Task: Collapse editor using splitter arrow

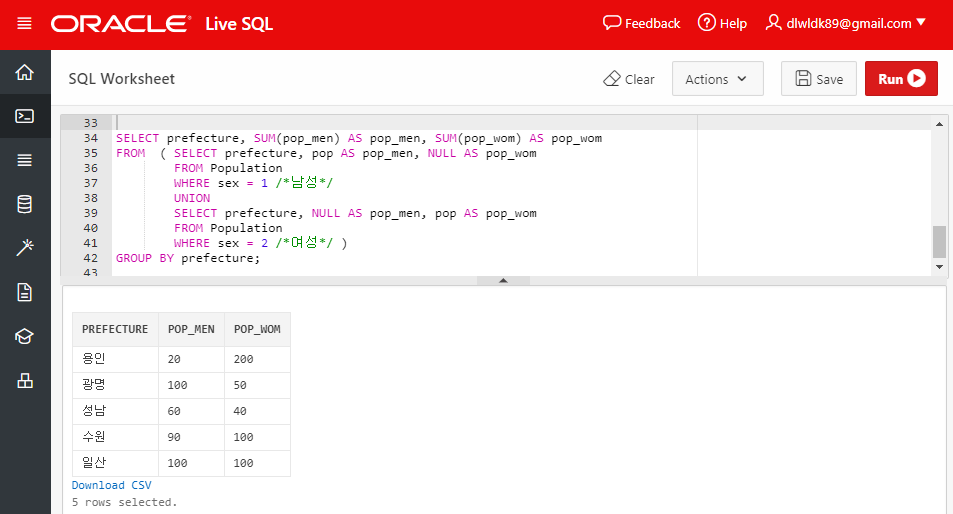Action: pyautogui.click(x=503, y=281)
